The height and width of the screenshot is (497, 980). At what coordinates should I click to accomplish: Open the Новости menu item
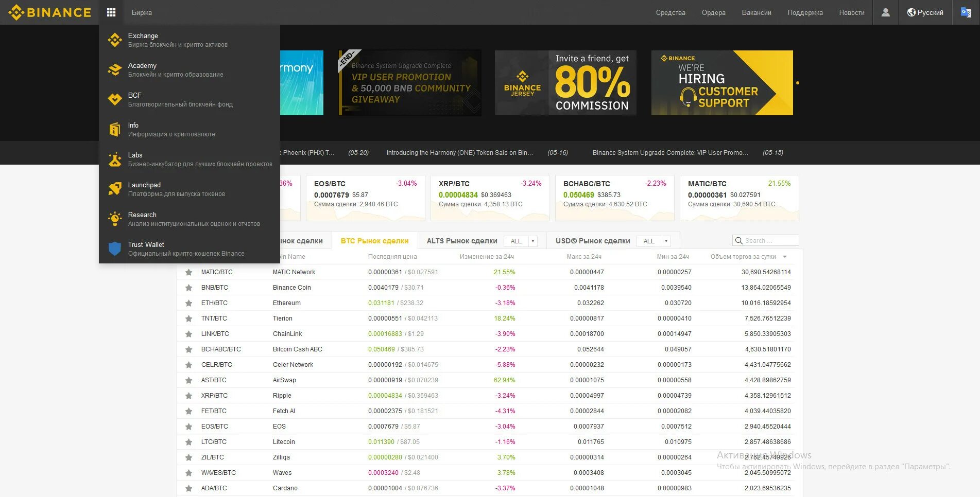coord(852,12)
